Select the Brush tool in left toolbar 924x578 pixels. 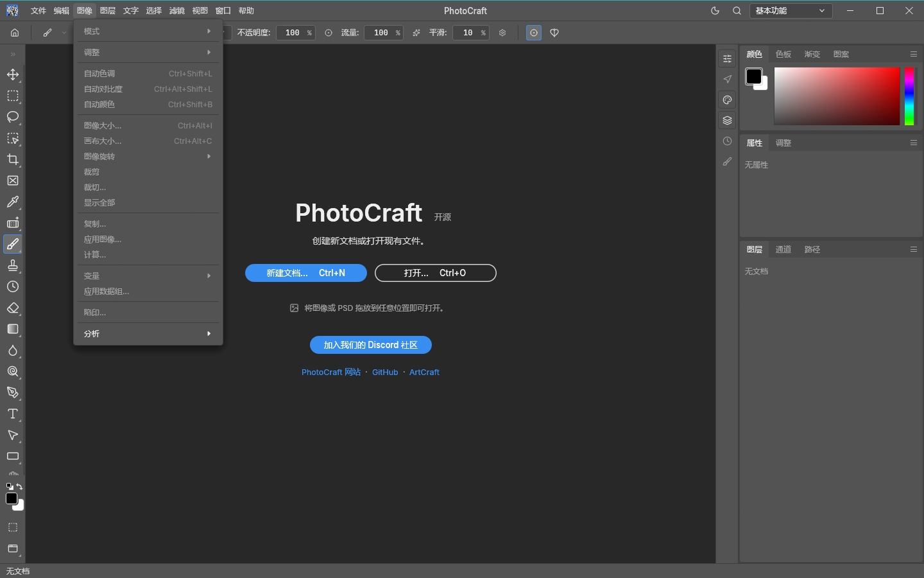13,244
